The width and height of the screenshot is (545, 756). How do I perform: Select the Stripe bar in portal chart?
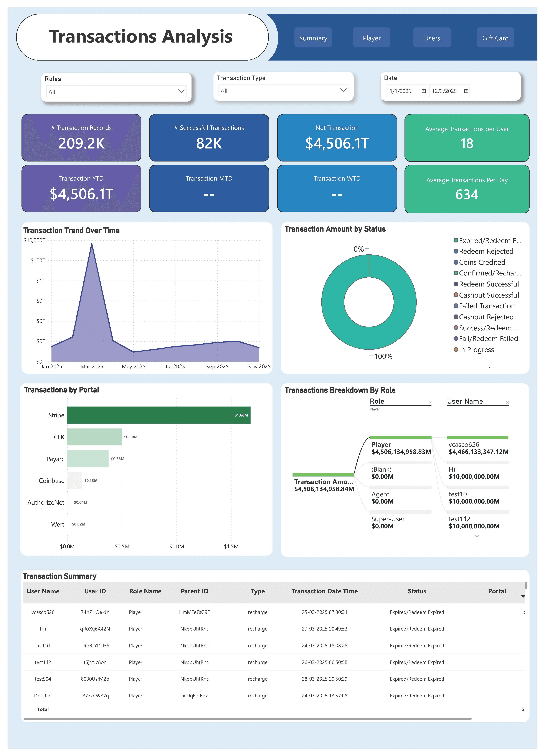pyautogui.click(x=159, y=415)
